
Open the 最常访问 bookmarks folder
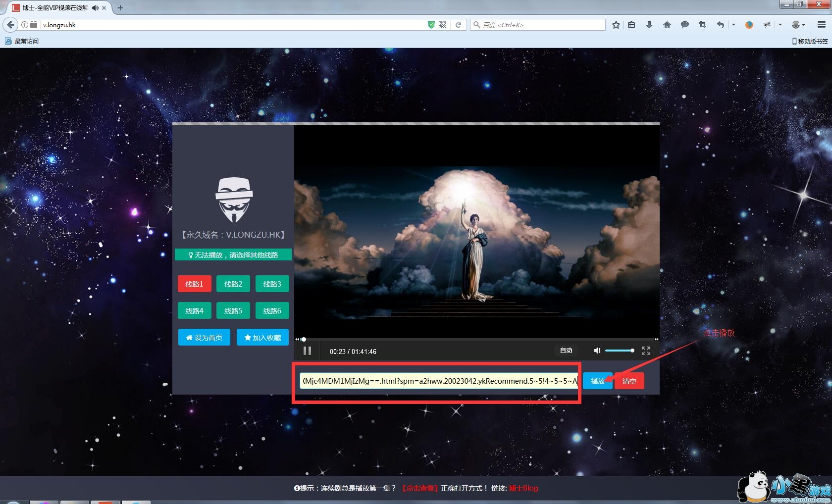point(22,41)
